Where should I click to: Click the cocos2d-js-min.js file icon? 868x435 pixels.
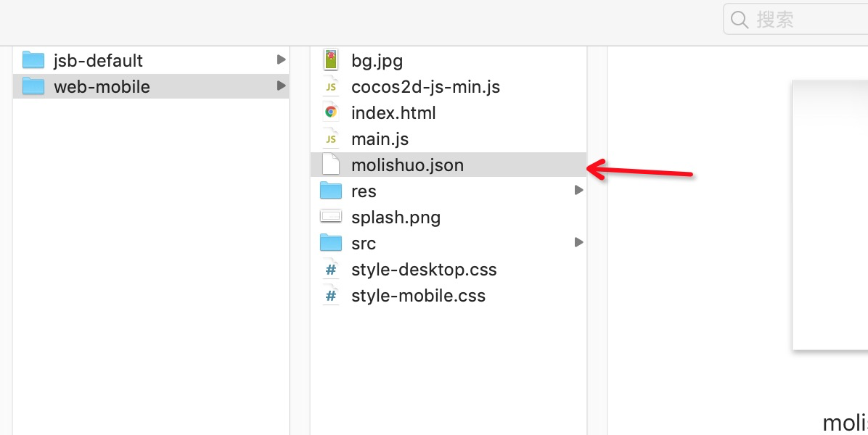tap(331, 86)
